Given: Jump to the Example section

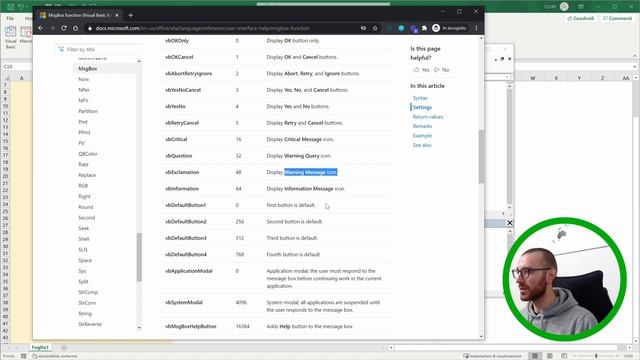Looking at the screenshot, I should pos(422,136).
